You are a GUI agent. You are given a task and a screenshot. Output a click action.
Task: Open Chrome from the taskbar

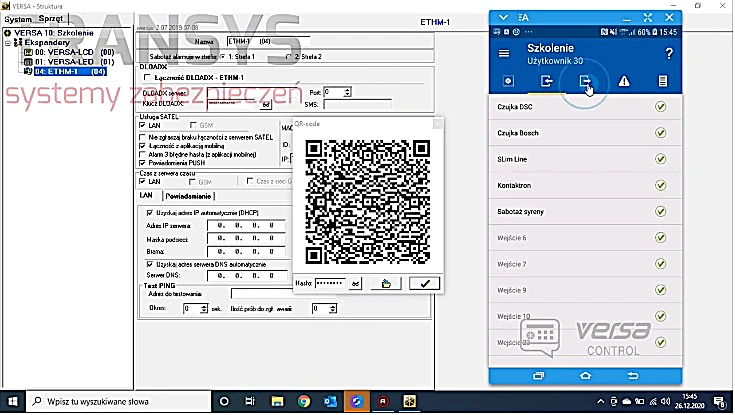pyautogui.click(x=304, y=401)
